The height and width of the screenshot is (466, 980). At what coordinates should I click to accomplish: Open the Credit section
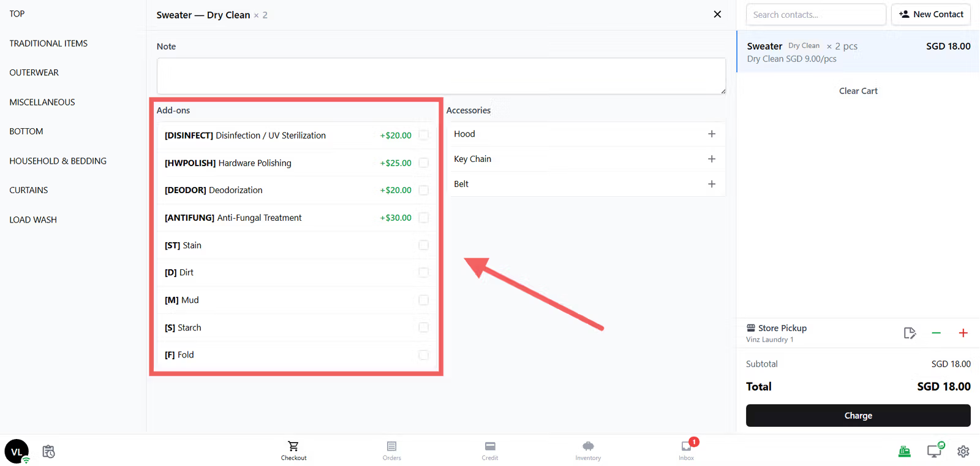490,451
